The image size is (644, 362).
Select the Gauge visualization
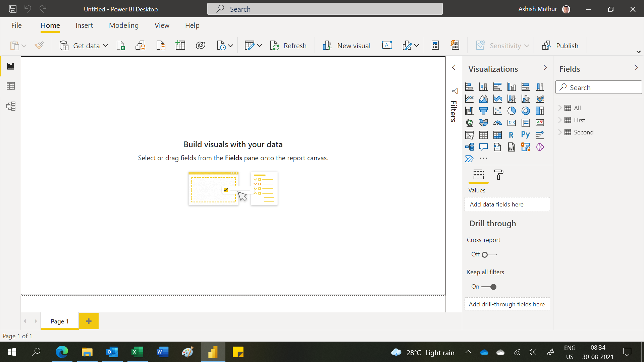pyautogui.click(x=497, y=123)
